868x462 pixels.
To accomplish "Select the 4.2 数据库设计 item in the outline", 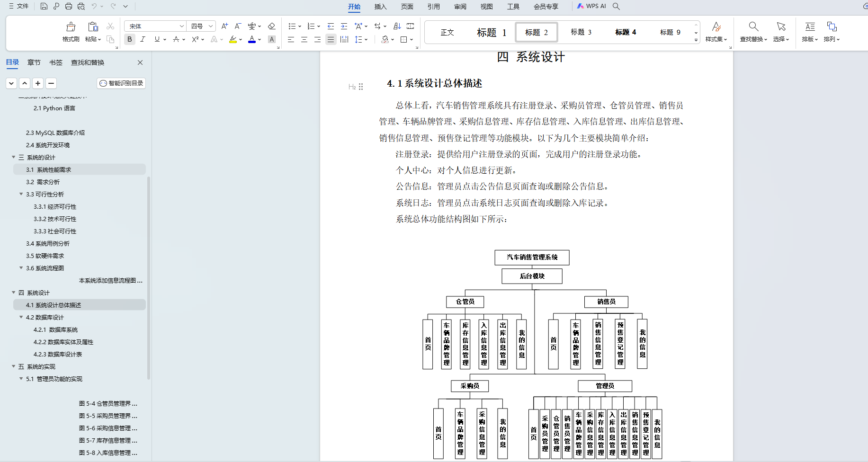I will pos(47,317).
